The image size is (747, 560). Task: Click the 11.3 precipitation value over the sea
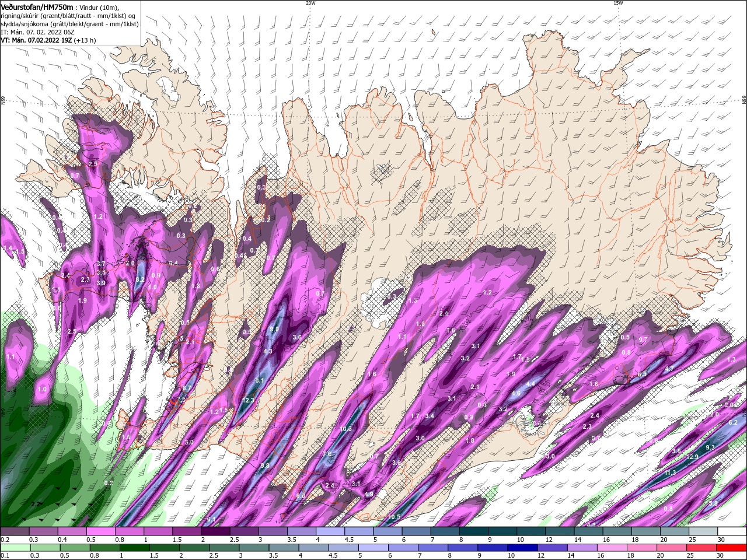[670, 473]
